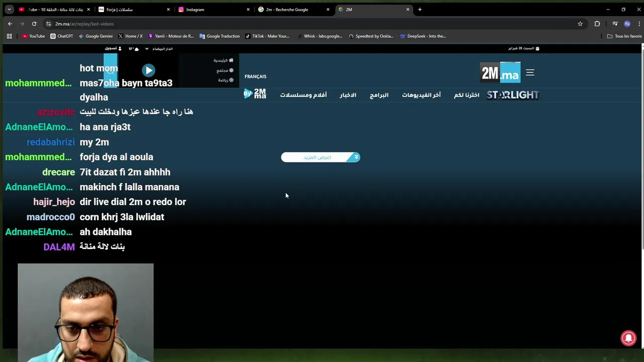Image resolution: width=644 pixels, height=362 pixels.
Task: Reload the current page
Action: [x=34, y=24]
